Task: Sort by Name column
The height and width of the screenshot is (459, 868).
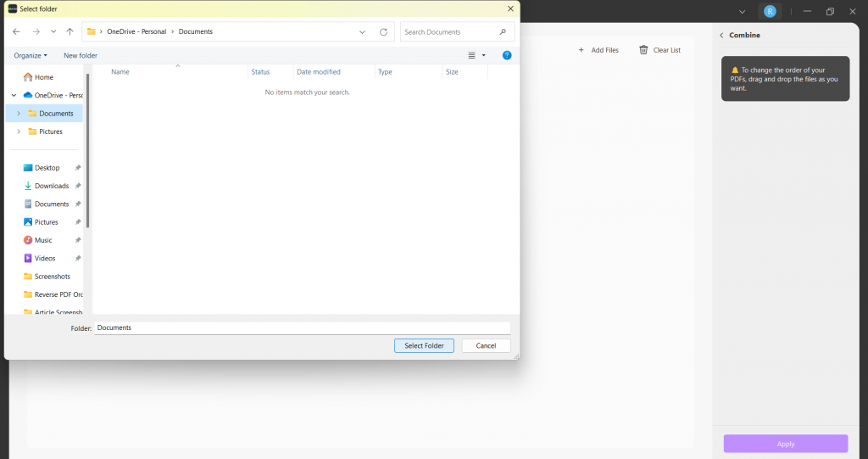Action: coord(120,71)
